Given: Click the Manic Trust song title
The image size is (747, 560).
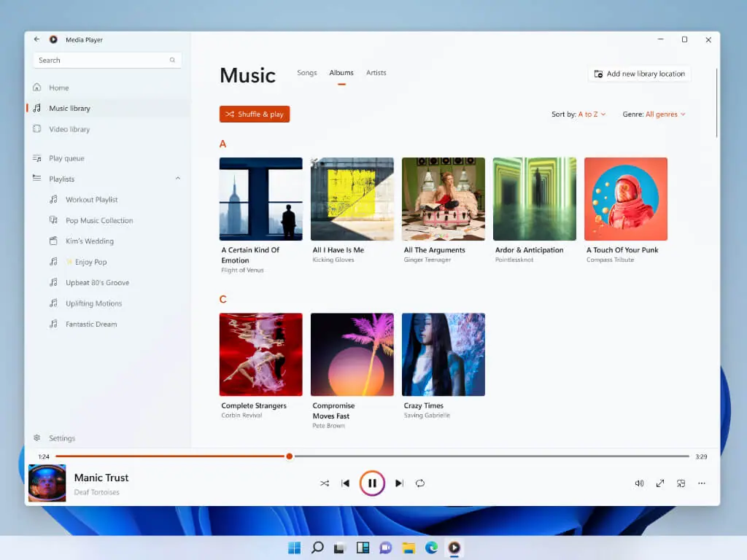Looking at the screenshot, I should tap(101, 478).
